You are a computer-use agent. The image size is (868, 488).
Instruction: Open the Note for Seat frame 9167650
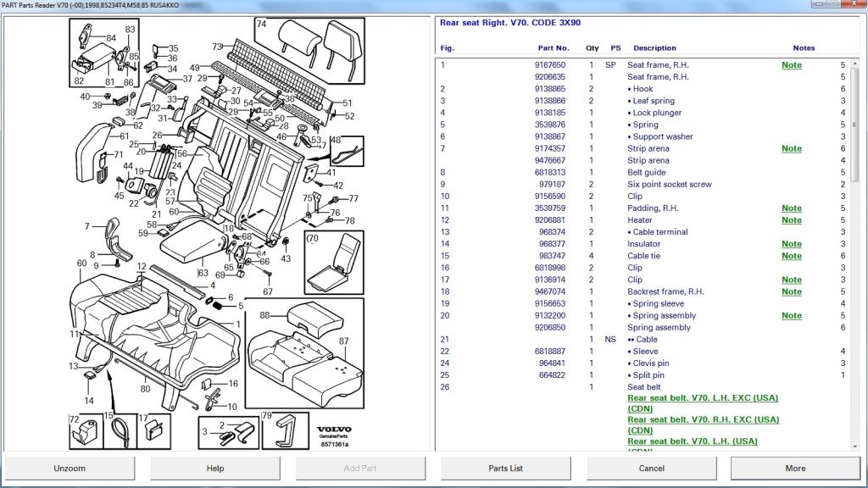(x=792, y=64)
